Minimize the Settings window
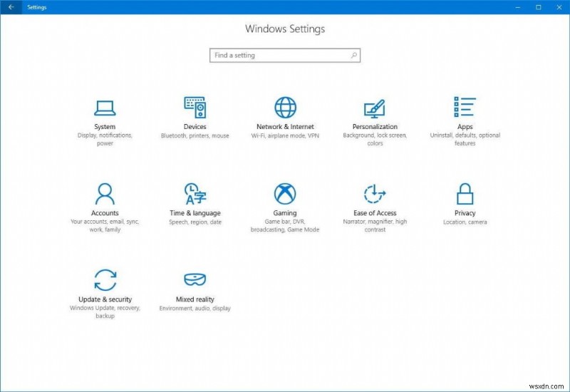This screenshot has height=392, width=570. (518, 7)
